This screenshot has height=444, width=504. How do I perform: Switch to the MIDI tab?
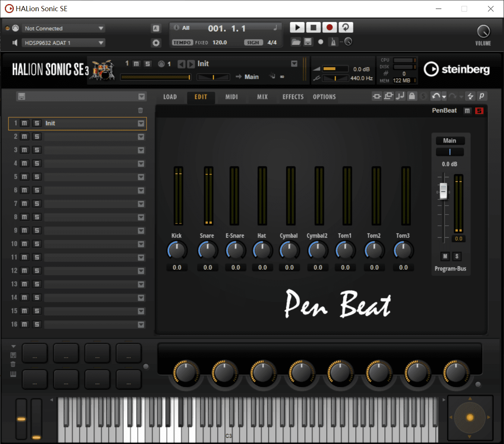point(231,97)
